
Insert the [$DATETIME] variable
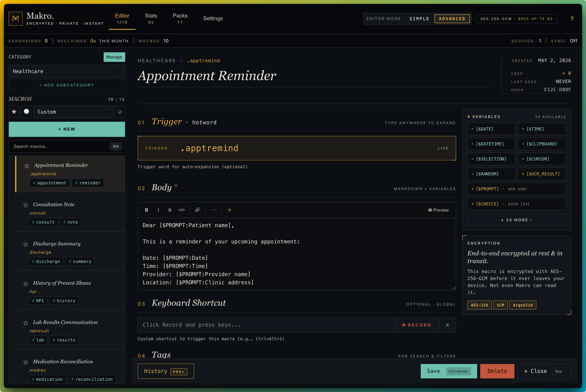click(491, 144)
